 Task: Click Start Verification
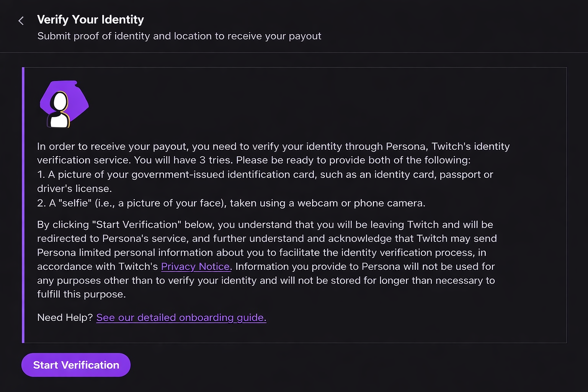76,365
